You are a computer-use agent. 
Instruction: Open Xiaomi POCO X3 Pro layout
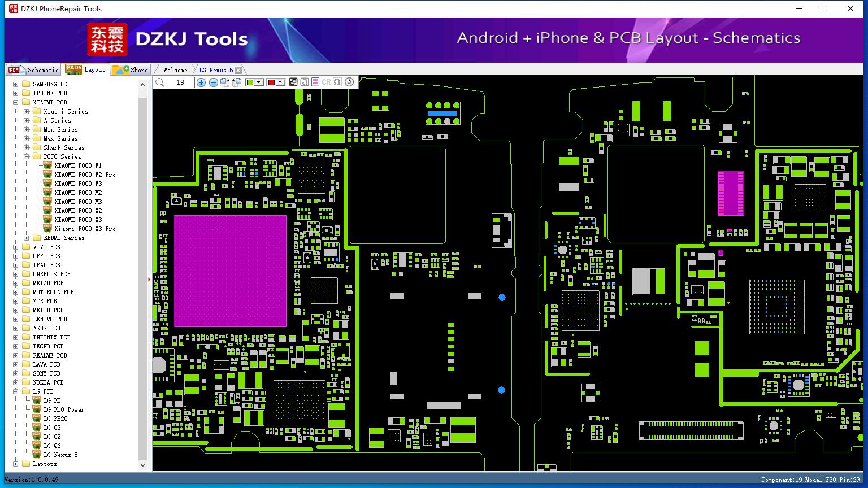85,229
